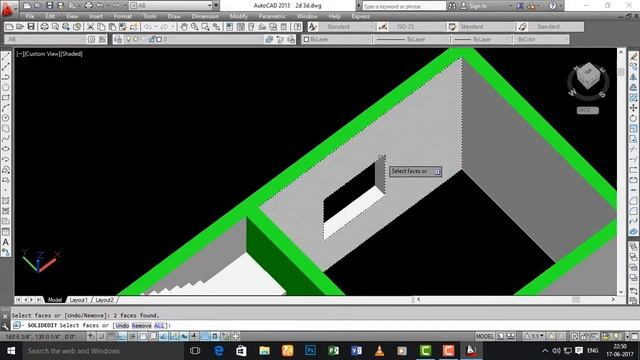Open the ByLayer linetype dropdown
This screenshot has height=360, width=640.
[x=411, y=39]
